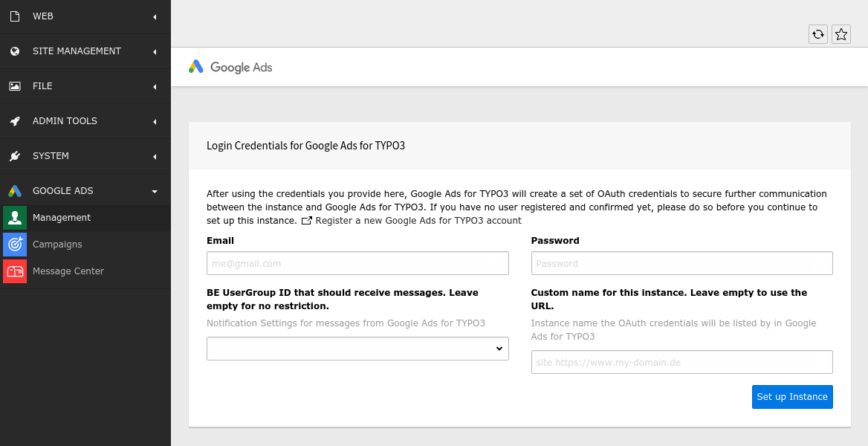Expand the ADMIN TOOLS group arrow
This screenshot has width=868, height=446.
155,121
